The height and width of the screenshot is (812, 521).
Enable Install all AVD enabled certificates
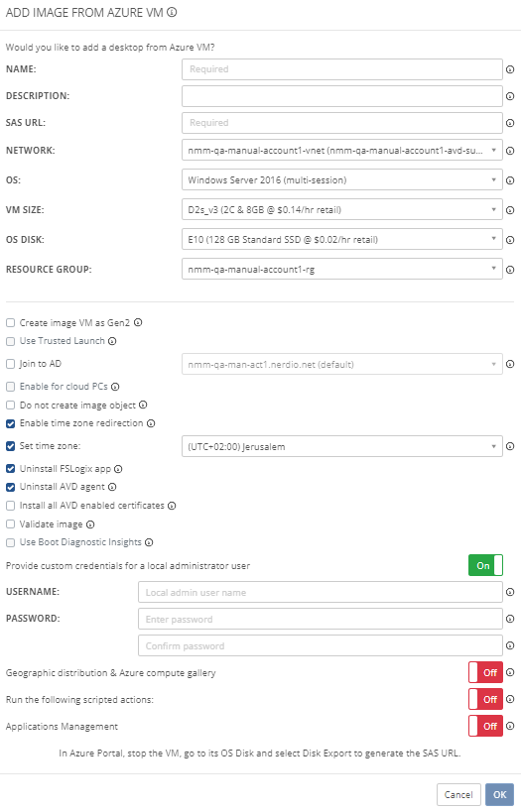pyautogui.click(x=10, y=506)
